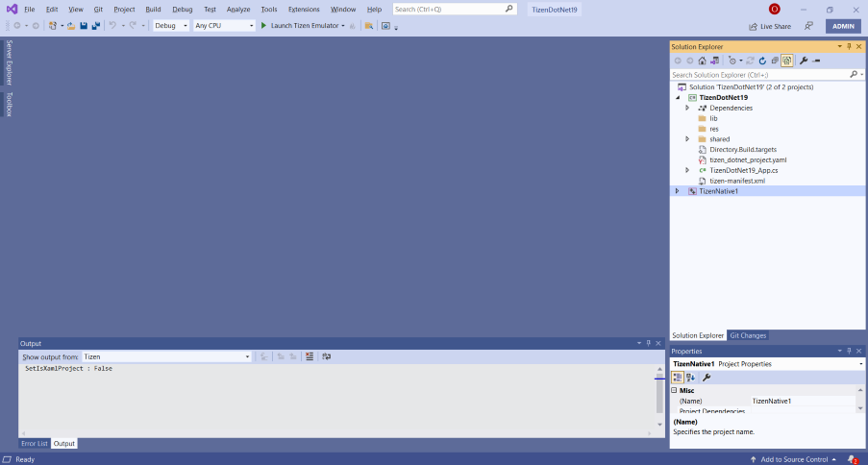
Task: Click the Launch Tizen Emulator button
Action: point(299,26)
